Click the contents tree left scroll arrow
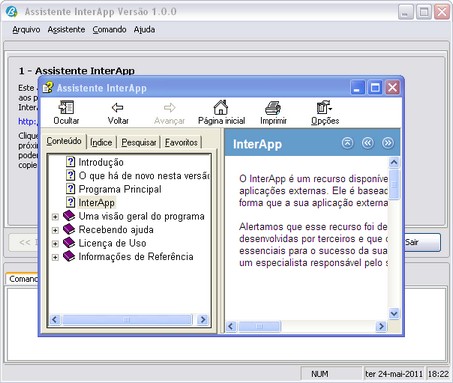The image size is (453, 383). coord(55,319)
